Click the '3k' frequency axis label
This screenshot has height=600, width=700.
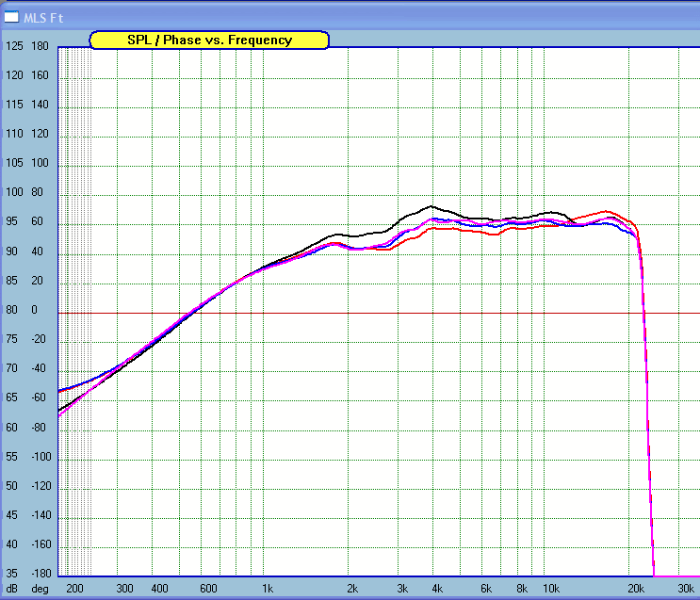[x=402, y=589]
